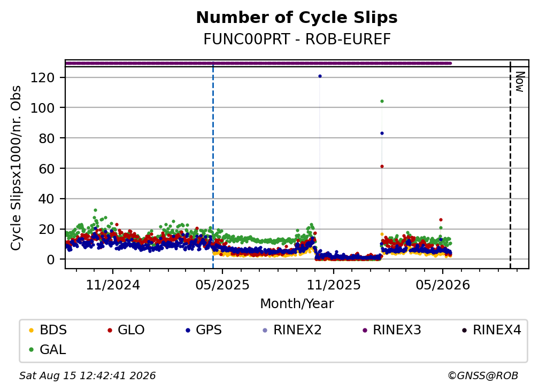Click the x-axis label '11/2025'

(x=334, y=285)
